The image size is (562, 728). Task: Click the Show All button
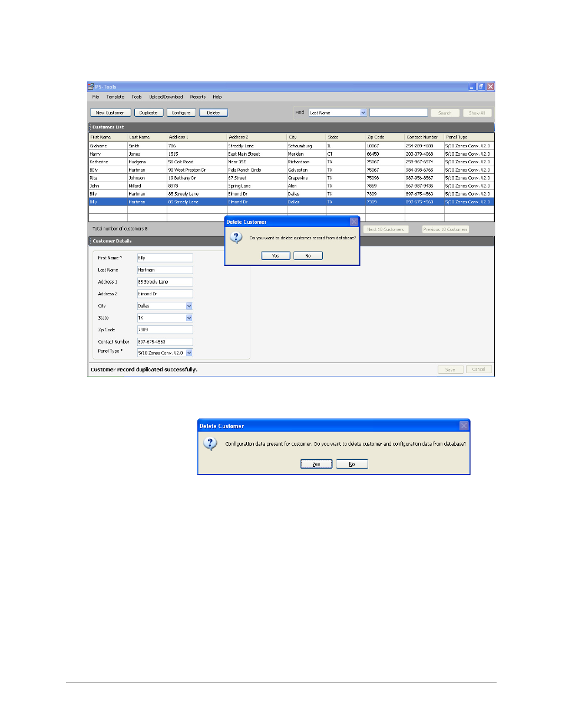pos(477,113)
